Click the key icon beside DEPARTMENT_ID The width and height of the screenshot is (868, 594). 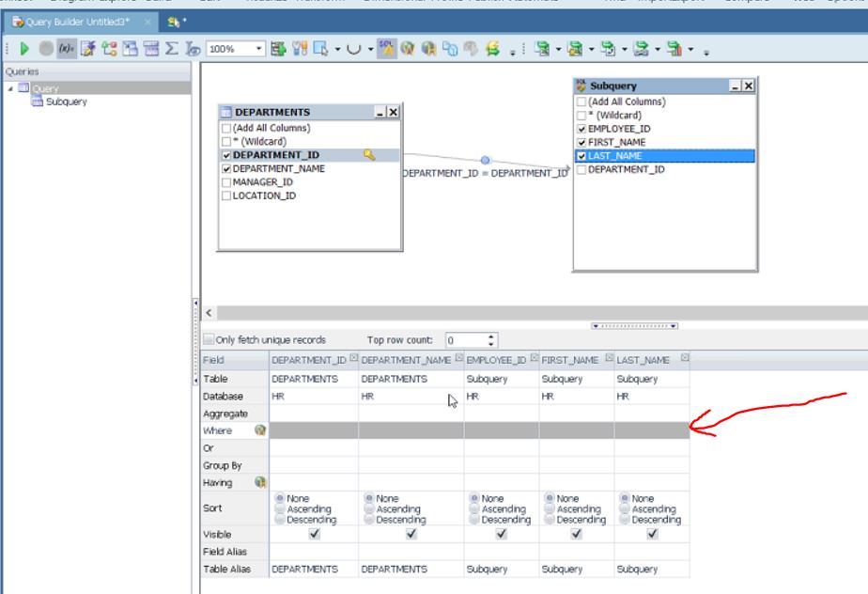click(369, 154)
